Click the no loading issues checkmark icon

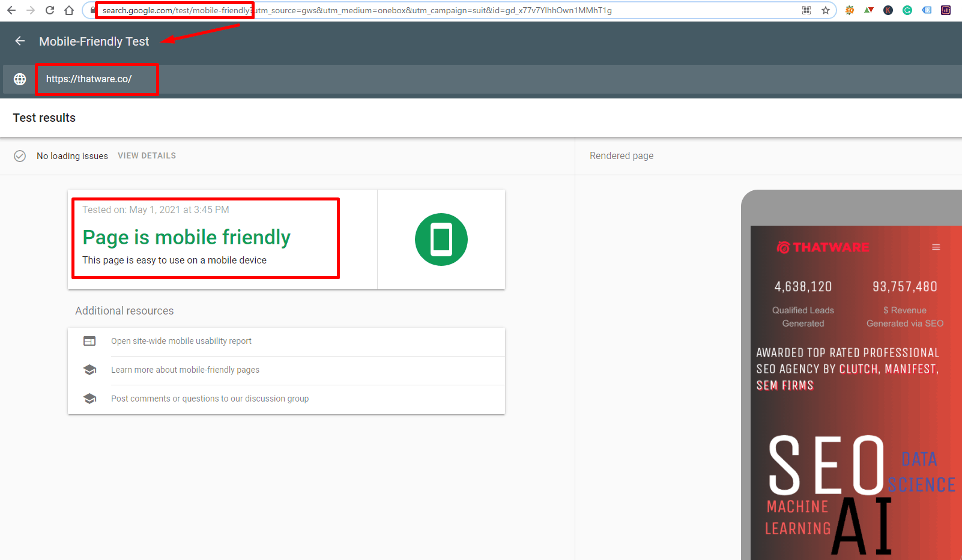(20, 156)
